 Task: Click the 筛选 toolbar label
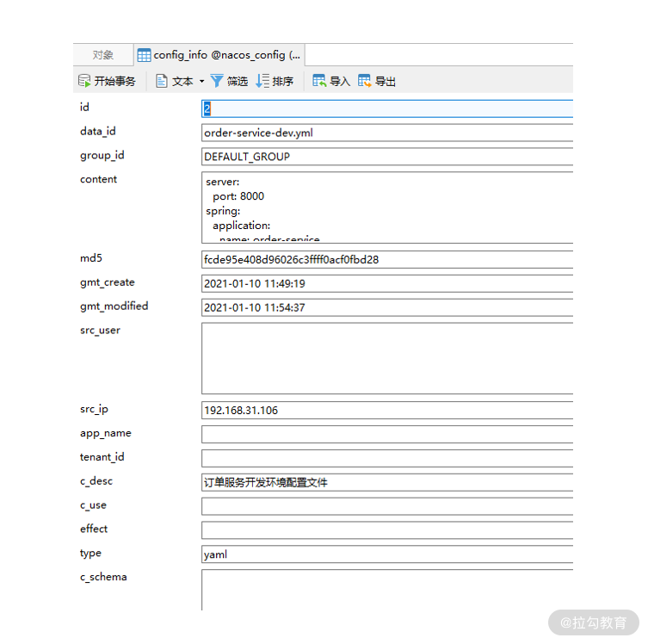coord(238,82)
